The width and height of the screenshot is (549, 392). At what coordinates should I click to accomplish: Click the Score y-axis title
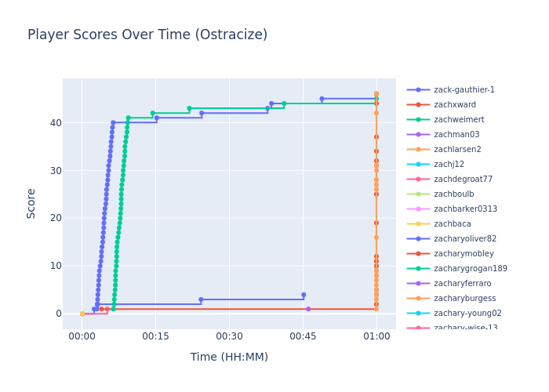(31, 203)
